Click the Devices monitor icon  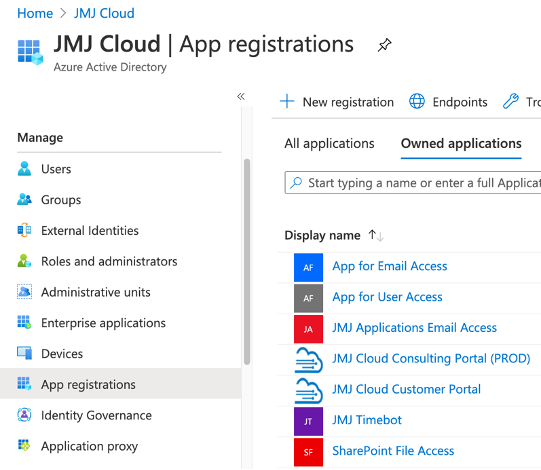24,353
